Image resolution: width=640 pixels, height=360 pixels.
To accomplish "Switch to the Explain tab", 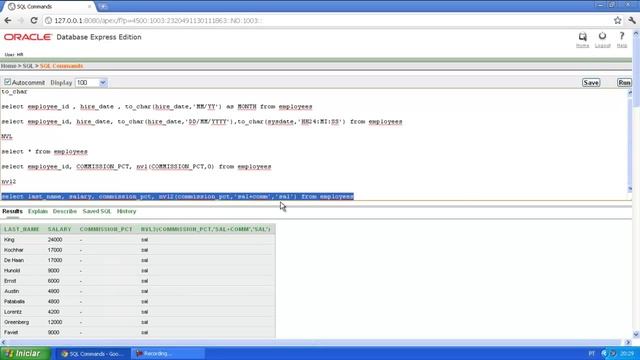I will pos(38,211).
